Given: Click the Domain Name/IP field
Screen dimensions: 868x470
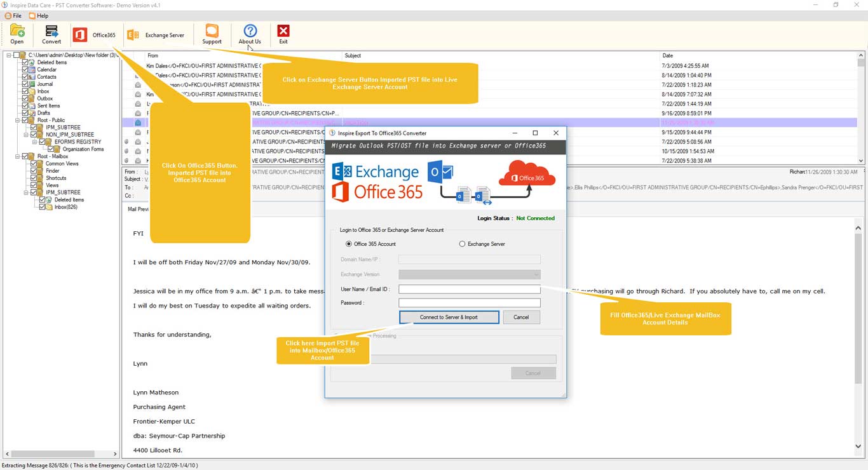Looking at the screenshot, I should click(470, 260).
